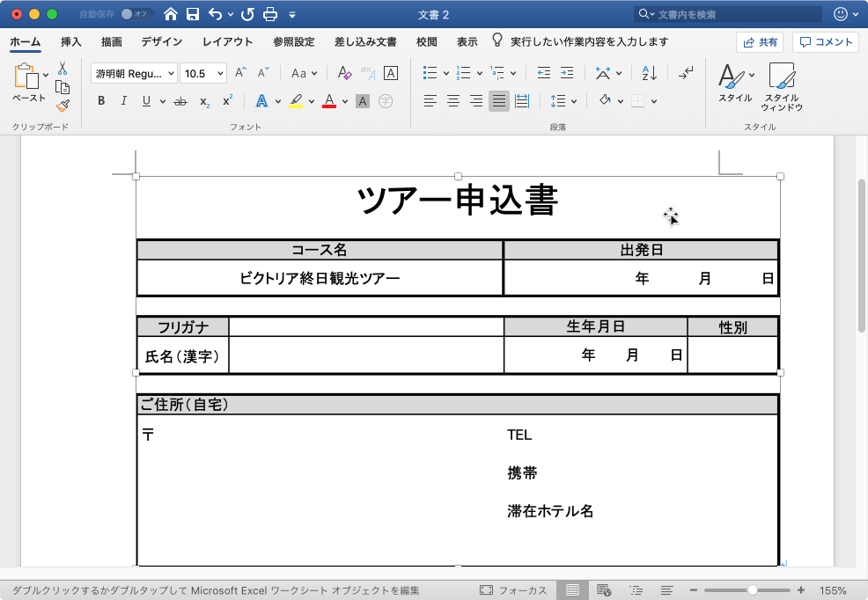Viewport: 868px width, 600px height.
Task: Switch to outline view icon
Action: 636,590
